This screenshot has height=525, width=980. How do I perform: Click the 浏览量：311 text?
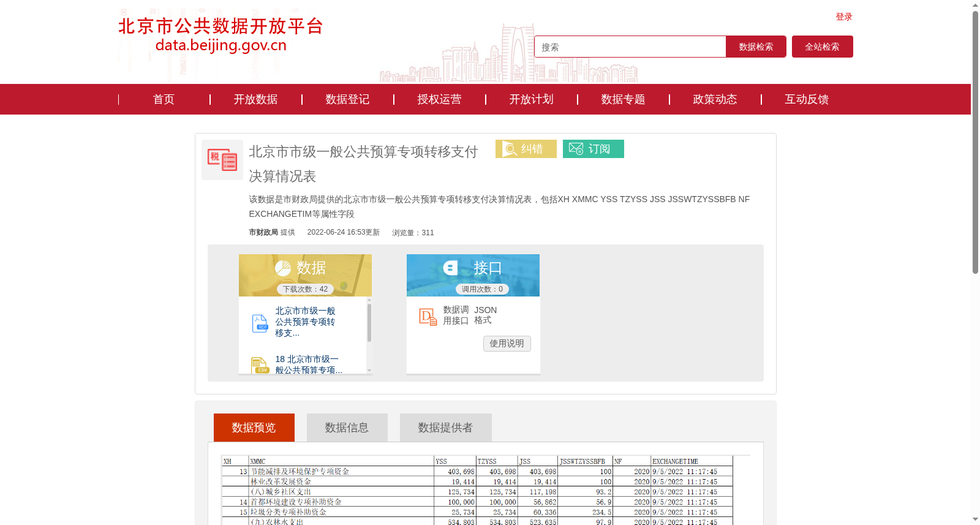tap(413, 233)
